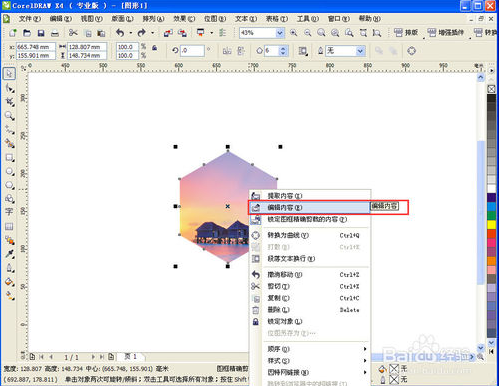The image size is (499, 386).
Task: Open the 编辑(E) menu
Action: (61, 19)
